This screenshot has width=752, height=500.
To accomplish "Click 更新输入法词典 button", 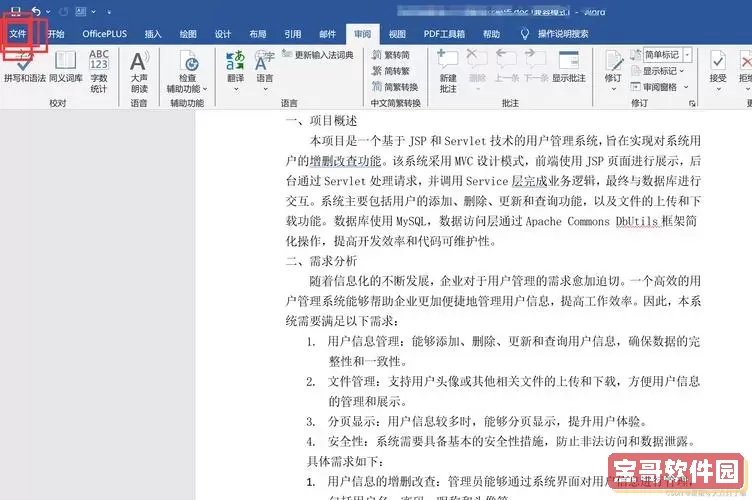I will 318,55.
